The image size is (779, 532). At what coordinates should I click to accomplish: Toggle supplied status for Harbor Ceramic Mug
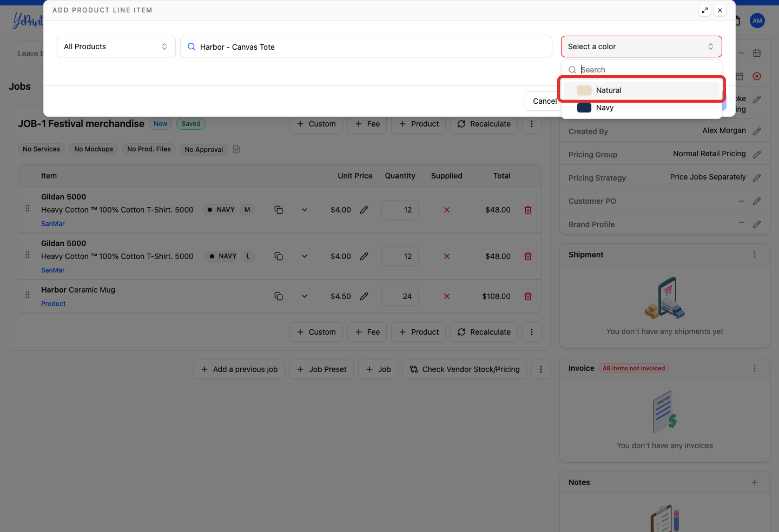(x=447, y=296)
